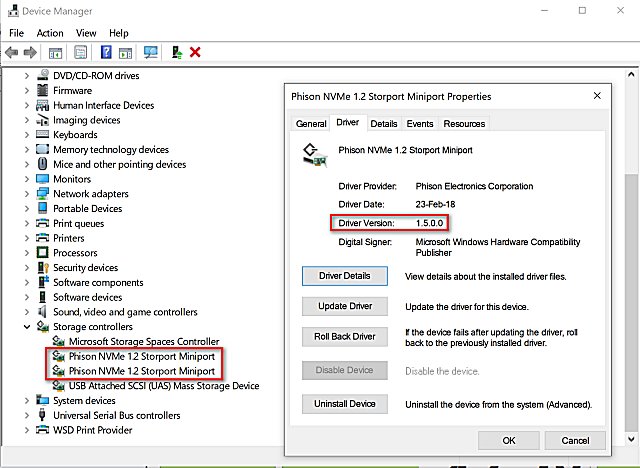Screen dimensions: 640x468
Task: Select the Print queues icon
Action: coord(42,223)
